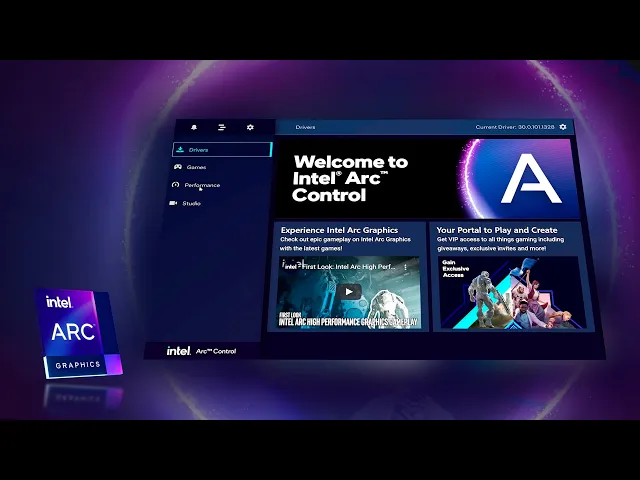The image size is (640, 480).
Task: Click the Studio camera icon
Action: (x=173, y=203)
